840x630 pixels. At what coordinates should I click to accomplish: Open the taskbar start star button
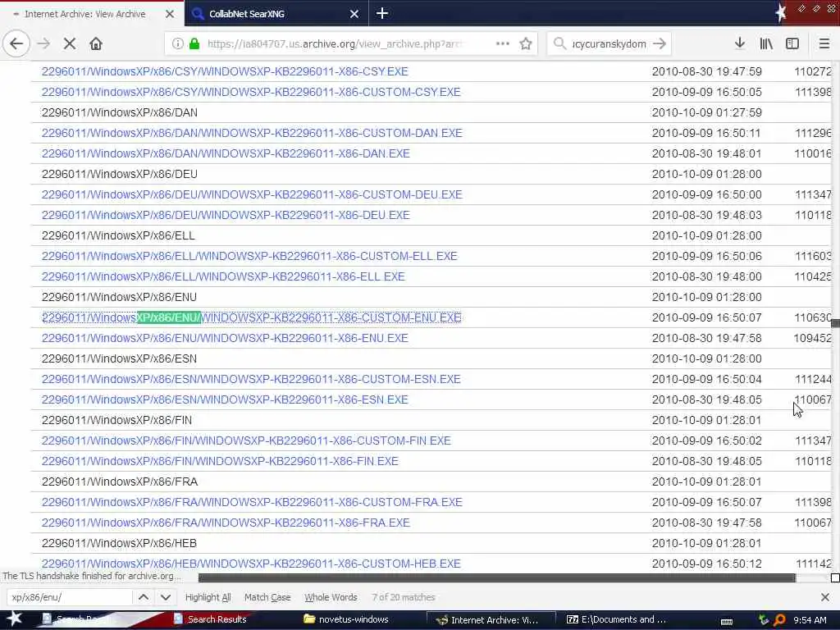[14, 619]
